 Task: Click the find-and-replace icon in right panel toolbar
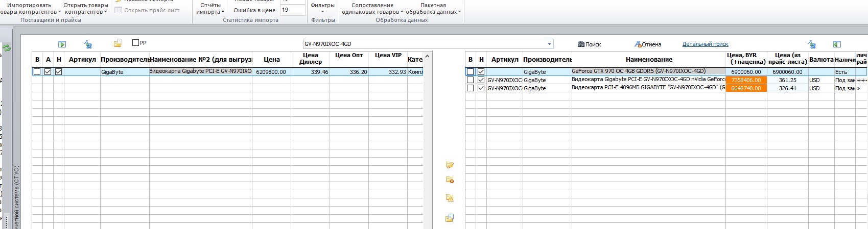(x=812, y=44)
